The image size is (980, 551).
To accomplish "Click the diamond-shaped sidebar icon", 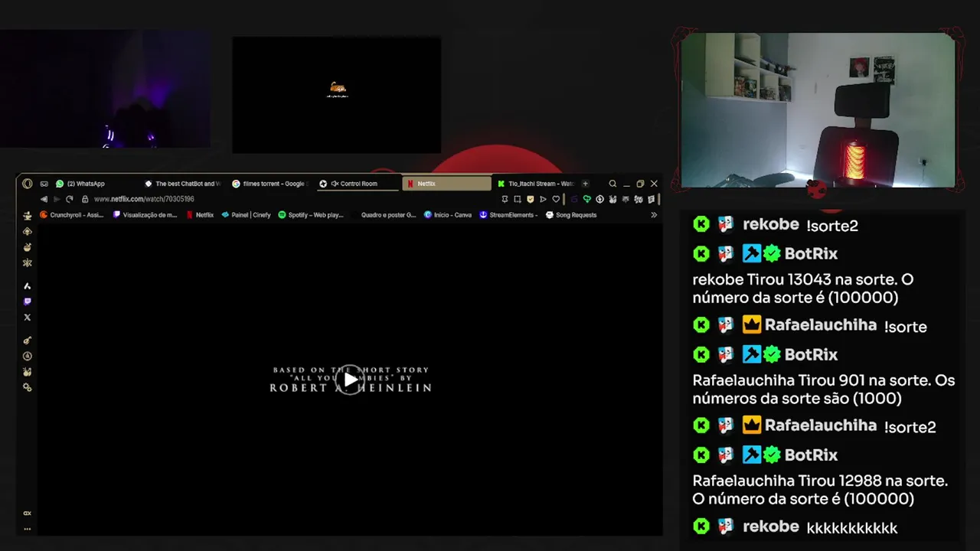I will tap(28, 231).
